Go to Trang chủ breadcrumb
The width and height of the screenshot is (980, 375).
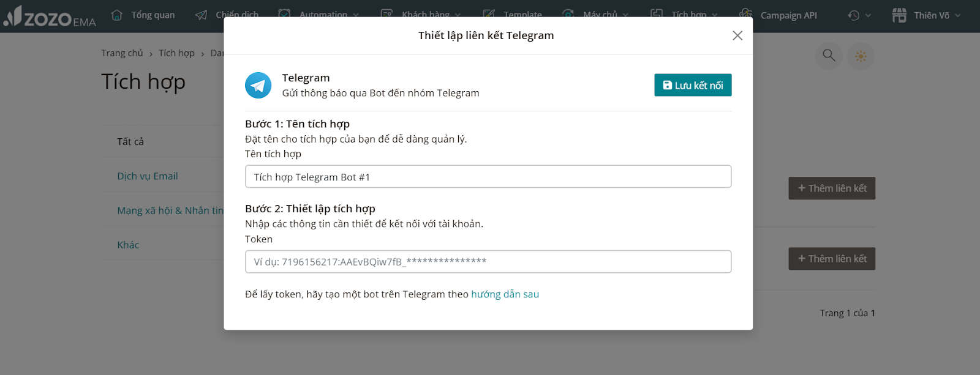coord(122,53)
